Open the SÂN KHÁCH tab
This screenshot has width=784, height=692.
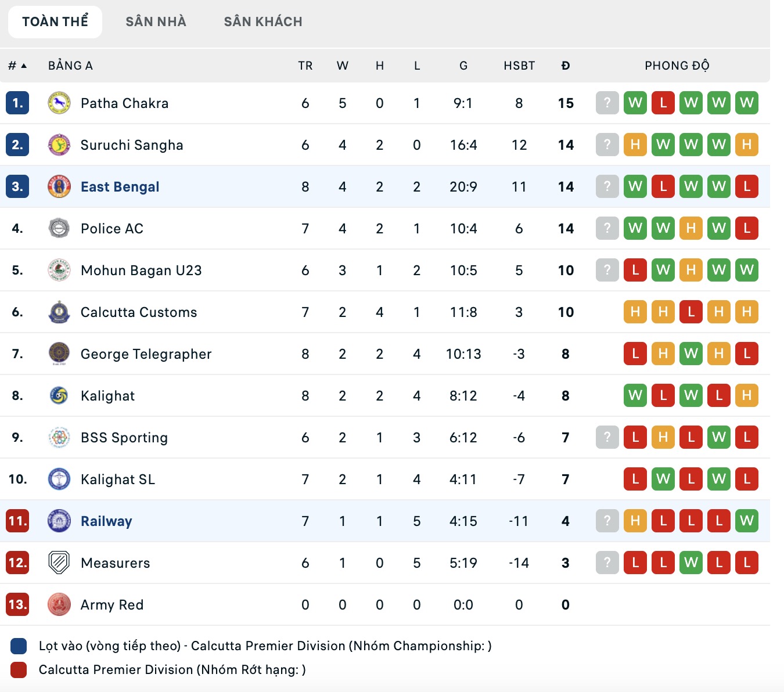pyautogui.click(x=262, y=21)
